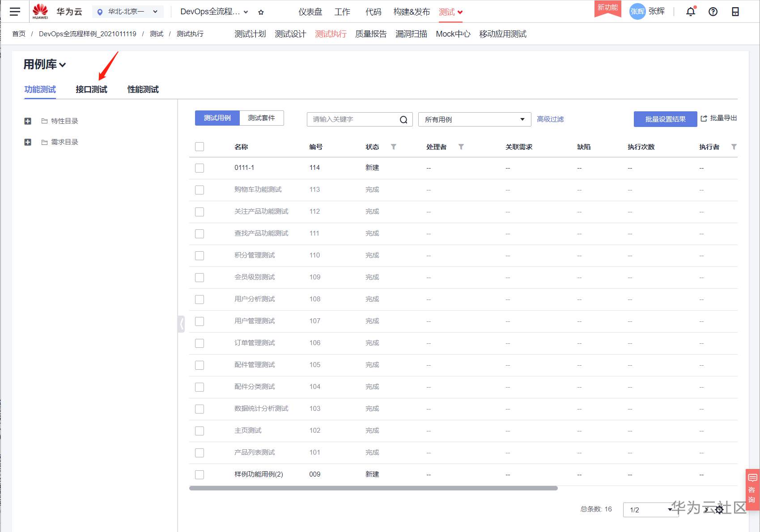Viewport: 760px width, 532px height.
Task: Open the project breadcrumb DevOps全流程样例_2021011119
Action: [88, 34]
